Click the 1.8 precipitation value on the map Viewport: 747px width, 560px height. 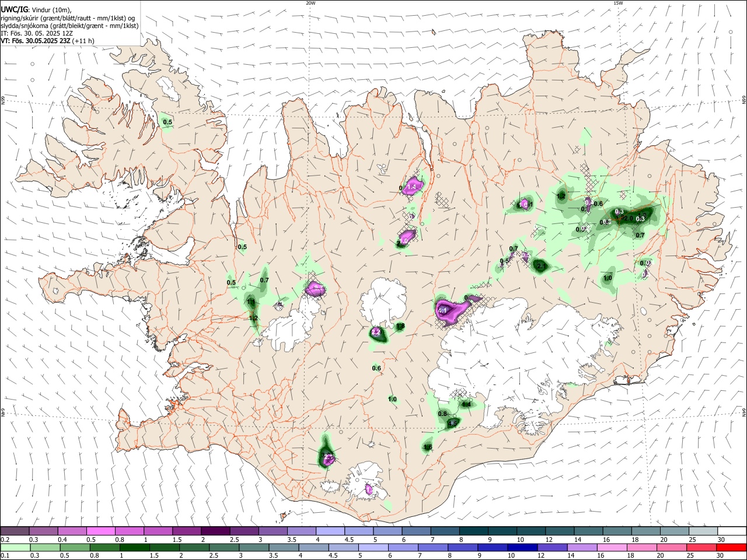click(x=400, y=326)
